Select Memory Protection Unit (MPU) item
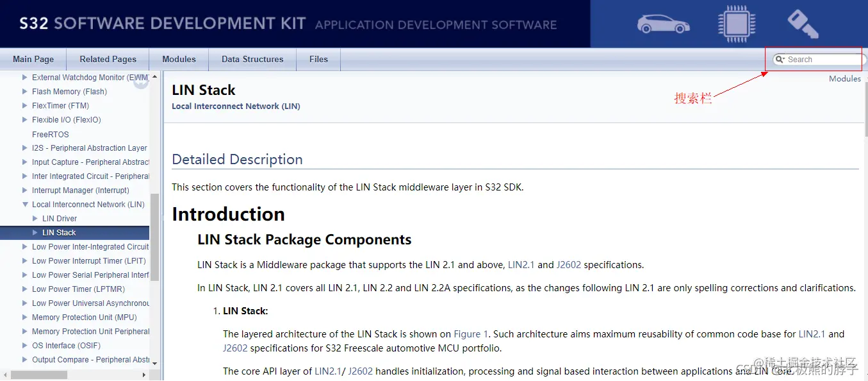The image size is (868, 381). [x=85, y=317]
